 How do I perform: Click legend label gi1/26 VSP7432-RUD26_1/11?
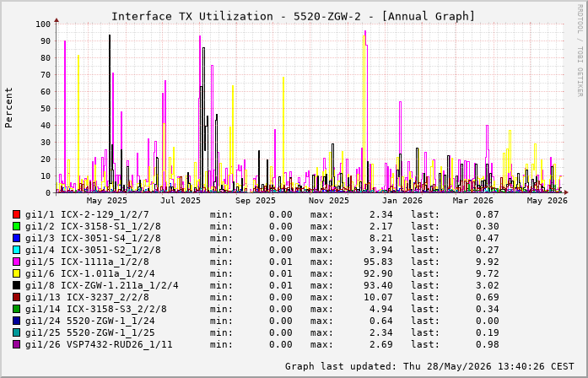(x=99, y=344)
